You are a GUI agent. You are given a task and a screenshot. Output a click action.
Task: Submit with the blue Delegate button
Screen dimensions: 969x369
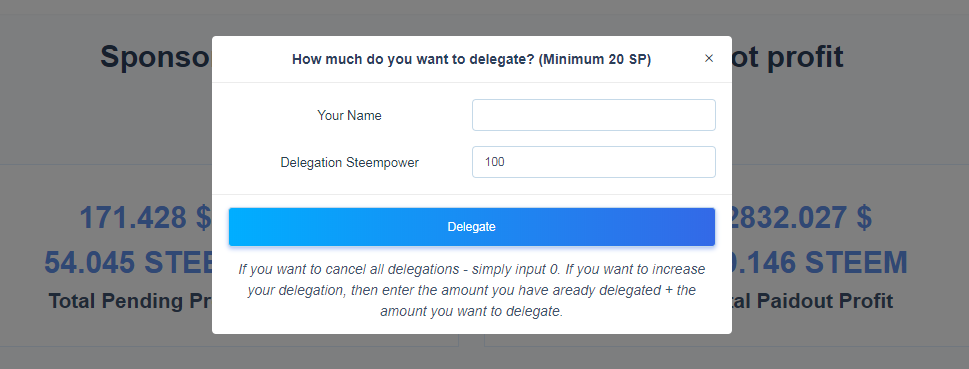[472, 227]
